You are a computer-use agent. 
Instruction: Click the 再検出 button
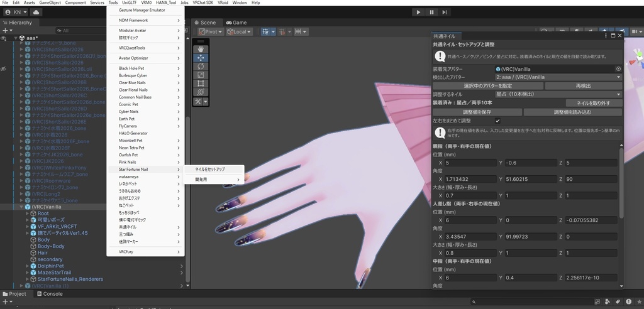tap(584, 86)
